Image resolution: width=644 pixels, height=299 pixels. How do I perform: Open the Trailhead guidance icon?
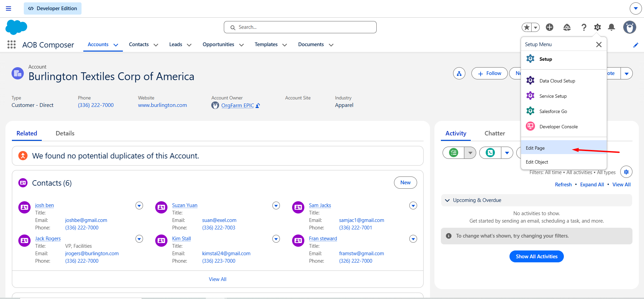pos(567,27)
